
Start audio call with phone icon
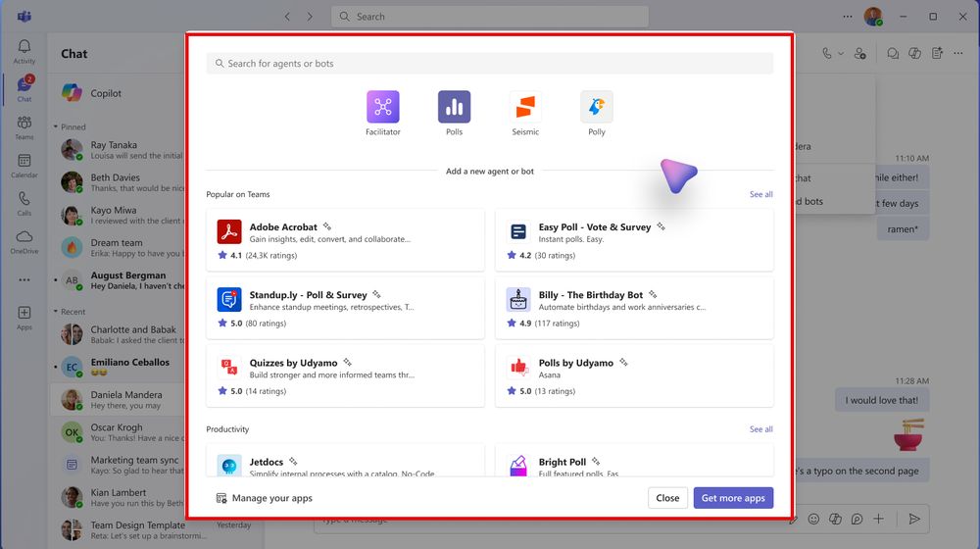(x=827, y=54)
